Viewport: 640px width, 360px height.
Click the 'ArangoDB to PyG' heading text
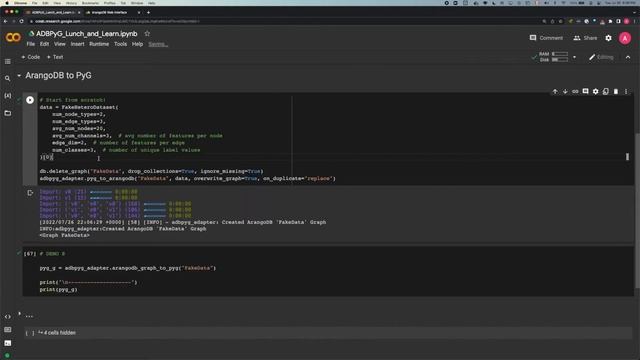[x=58, y=76]
